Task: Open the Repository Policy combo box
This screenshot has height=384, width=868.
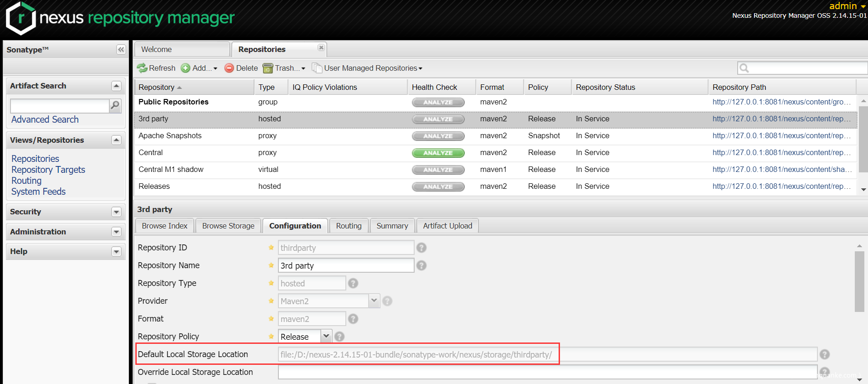Action: (x=326, y=337)
